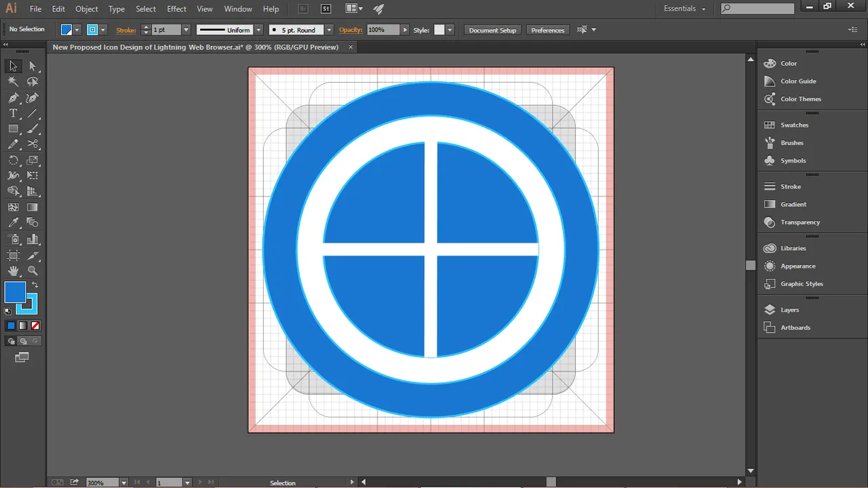This screenshot has height=488, width=868.
Task: Select the Artboard tool
Action: coord(13,256)
